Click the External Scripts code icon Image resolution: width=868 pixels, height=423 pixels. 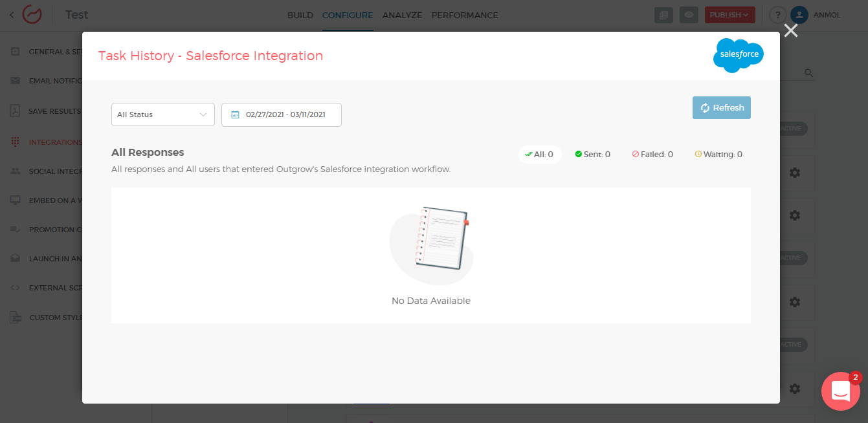click(16, 288)
